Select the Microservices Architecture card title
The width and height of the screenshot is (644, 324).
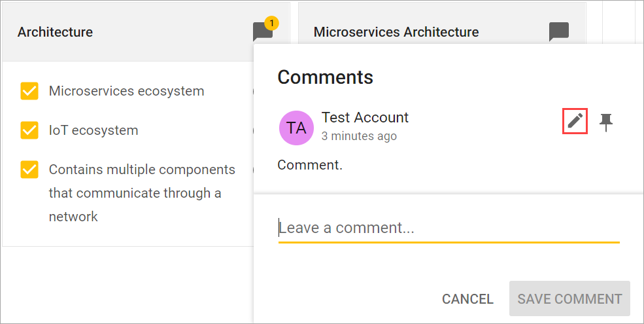[396, 32]
